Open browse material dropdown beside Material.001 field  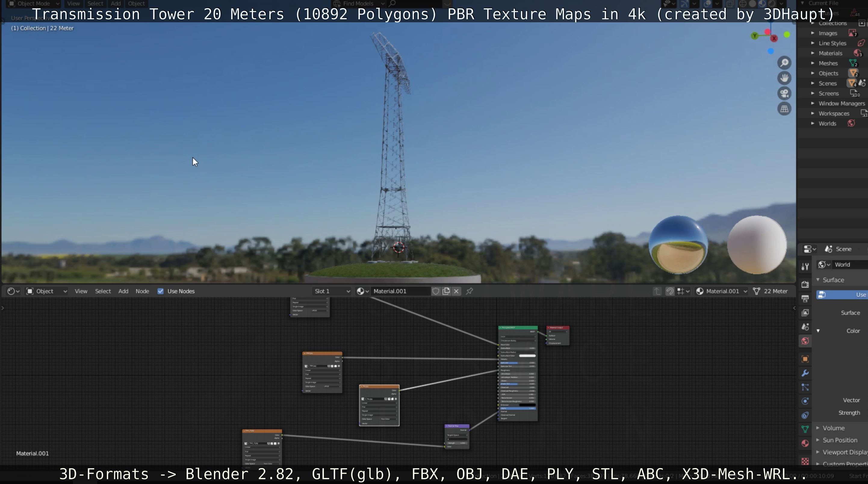coord(363,291)
